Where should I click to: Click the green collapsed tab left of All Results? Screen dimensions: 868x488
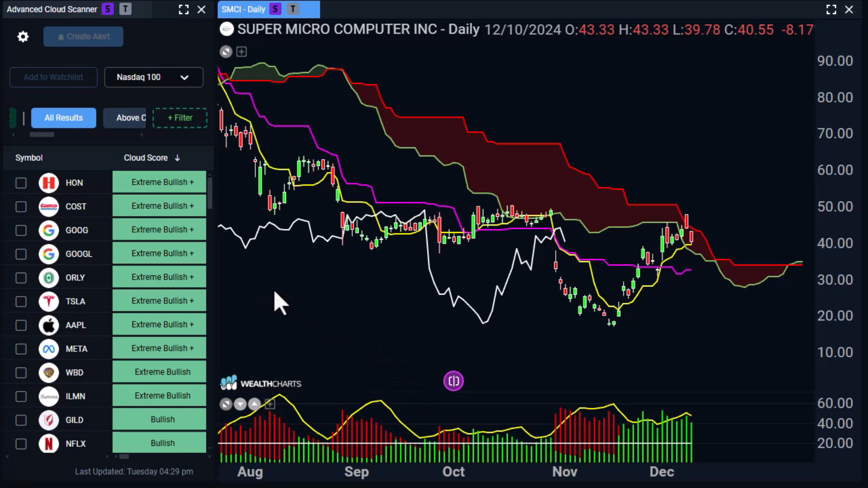[x=13, y=118]
